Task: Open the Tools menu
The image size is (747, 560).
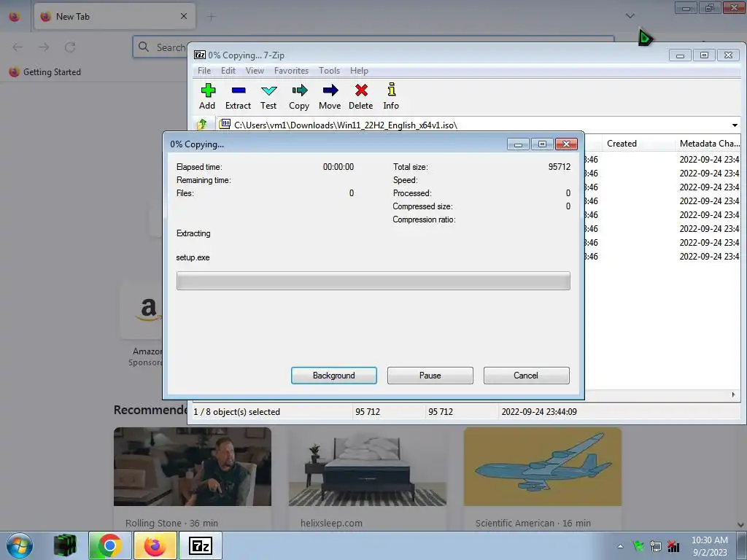Action: pos(329,71)
